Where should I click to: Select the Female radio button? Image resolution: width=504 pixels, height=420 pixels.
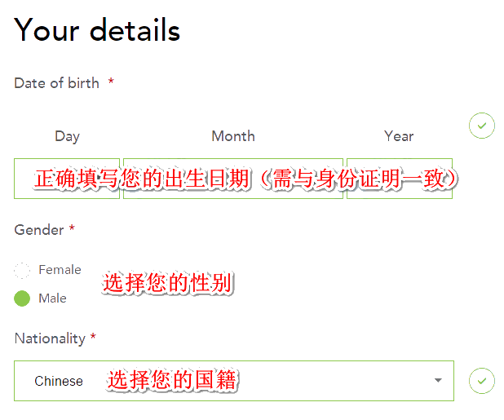tap(23, 270)
